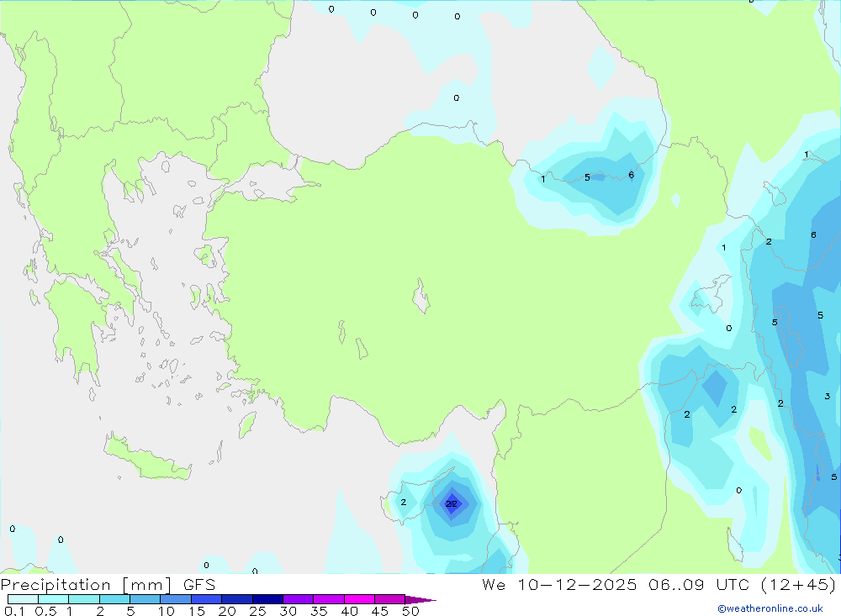Screen dimensions: 841x616
Task: Click the legend label '40'
Action: [349, 611]
